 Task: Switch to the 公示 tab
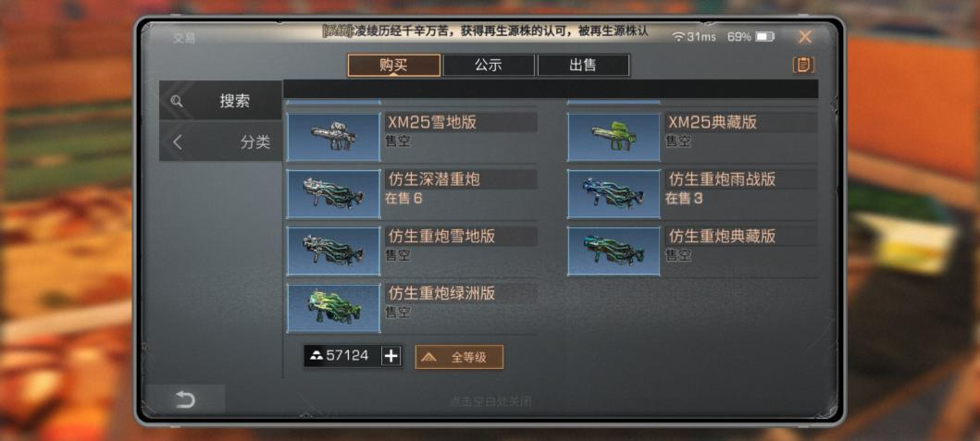pyautogui.click(x=489, y=65)
